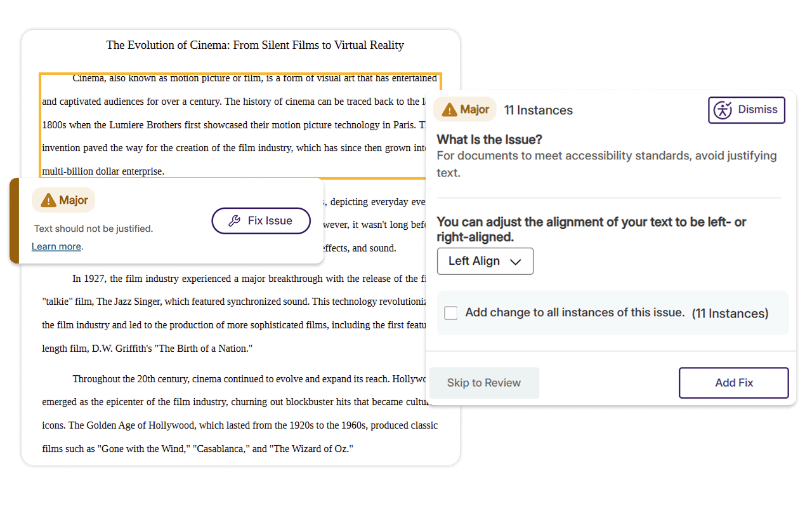Dismiss the justified text issue
Screen dimensions: 812x527
click(x=747, y=110)
